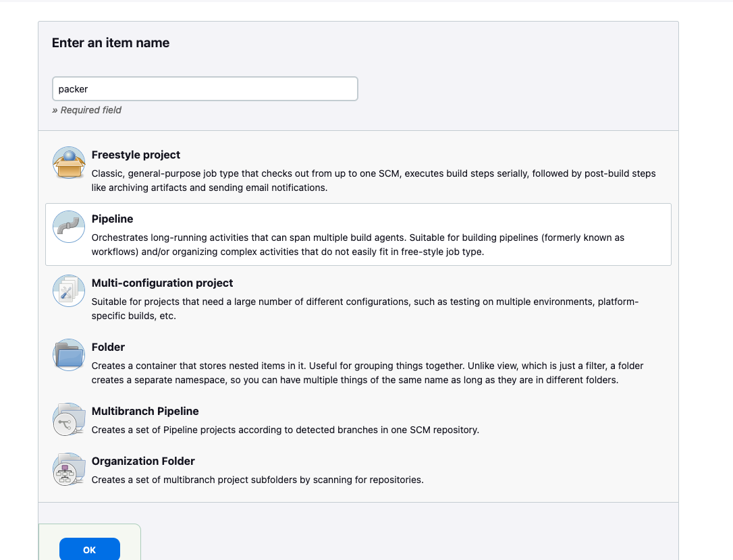Click the OK button

coord(89,549)
